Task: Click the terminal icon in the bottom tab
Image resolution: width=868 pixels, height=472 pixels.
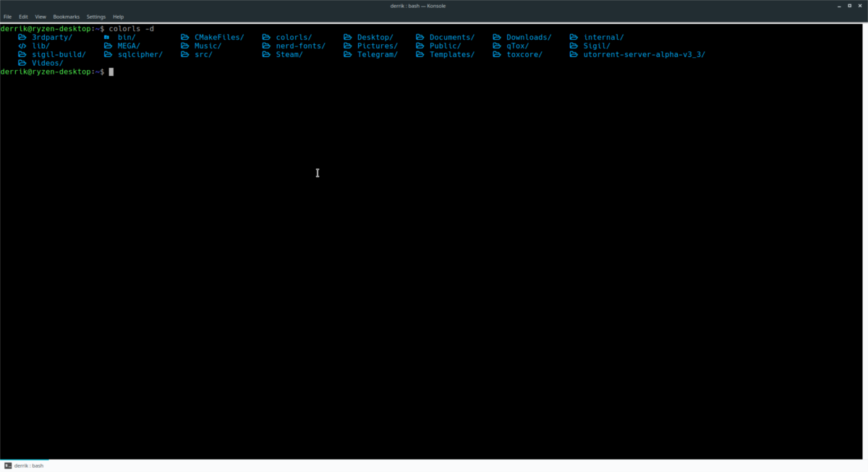Action: click(x=8, y=465)
